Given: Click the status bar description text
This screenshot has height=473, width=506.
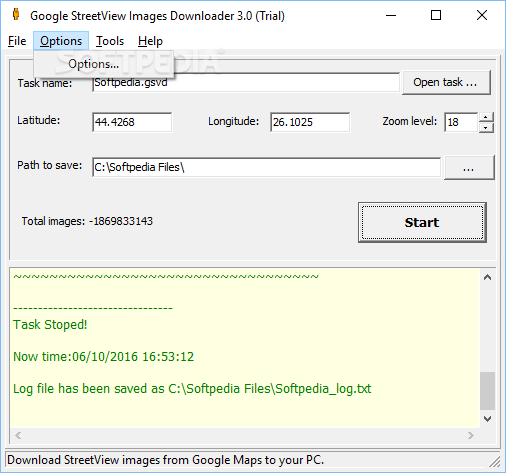Looking at the screenshot, I should tap(165, 460).
